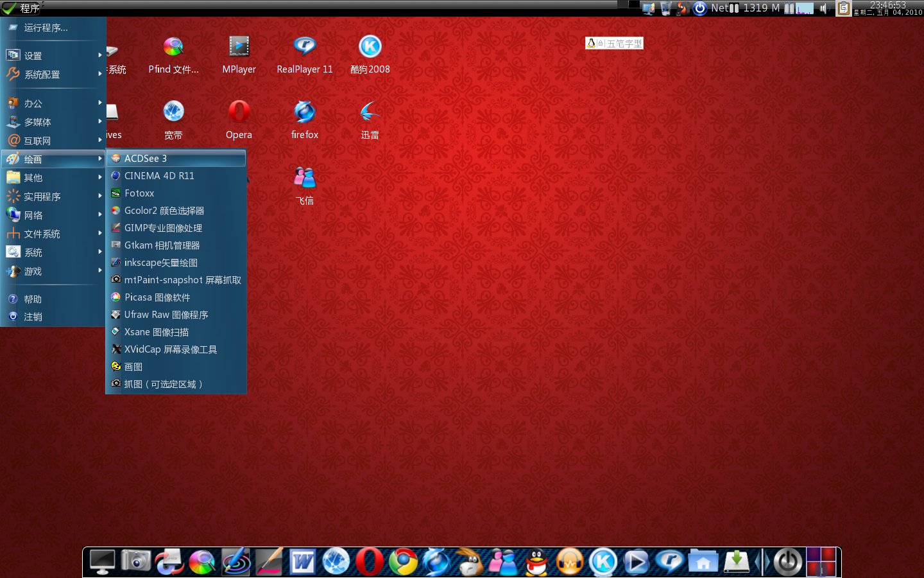
Task: Launch 迅雷 from the desktop
Action: pos(370,120)
